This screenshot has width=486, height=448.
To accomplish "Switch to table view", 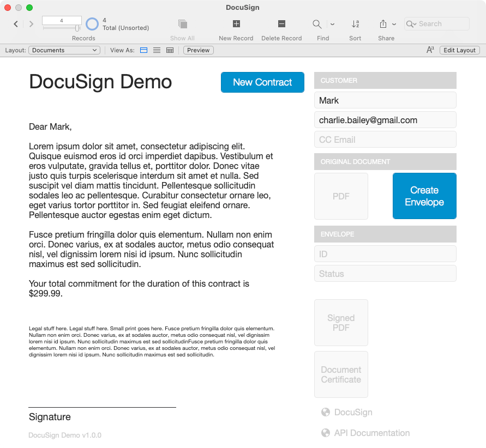I will (170, 50).
